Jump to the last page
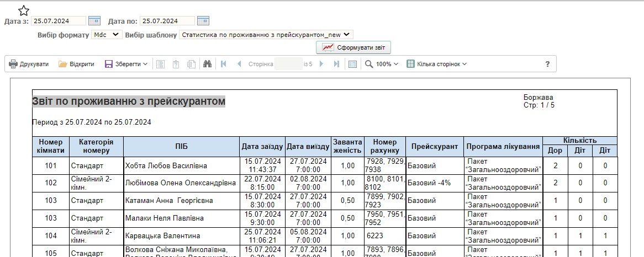This screenshot has height=257, width=644. 336,64
